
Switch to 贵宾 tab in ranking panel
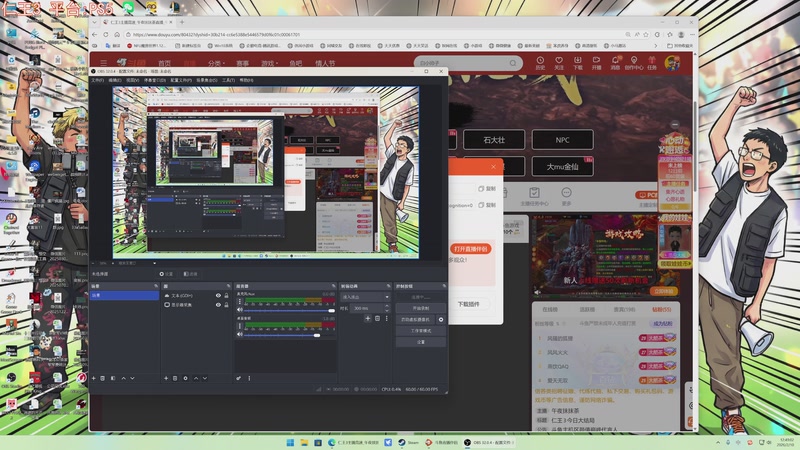point(624,310)
